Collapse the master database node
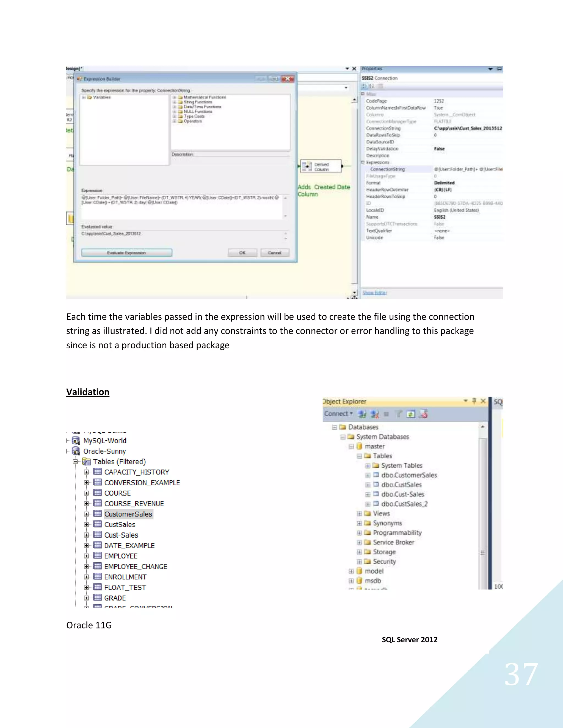563x728 pixels. pyautogui.click(x=351, y=446)
